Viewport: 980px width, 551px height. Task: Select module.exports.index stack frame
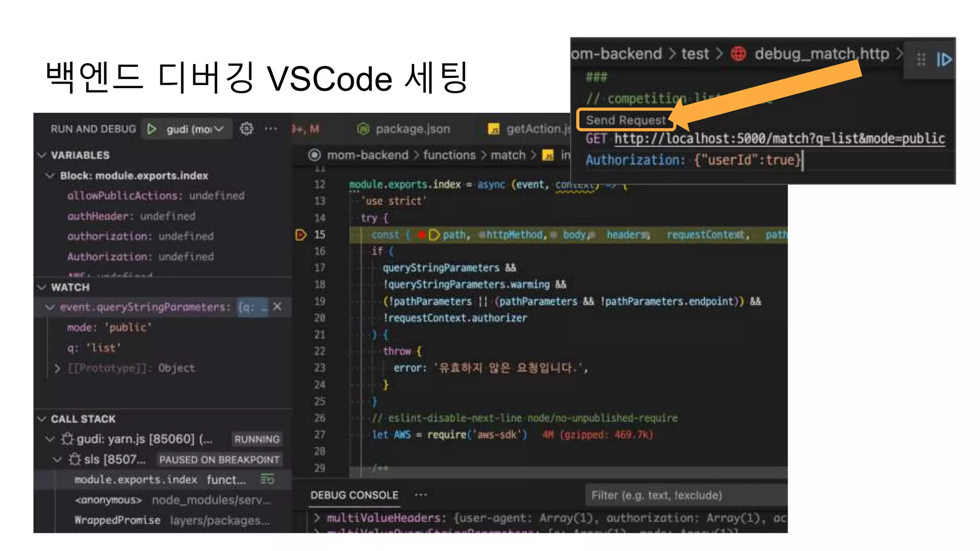coord(163,480)
